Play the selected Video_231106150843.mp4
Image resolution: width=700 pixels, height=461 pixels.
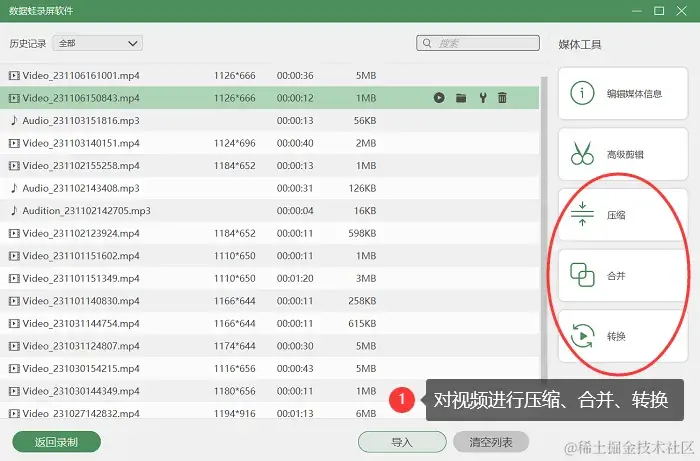439,98
